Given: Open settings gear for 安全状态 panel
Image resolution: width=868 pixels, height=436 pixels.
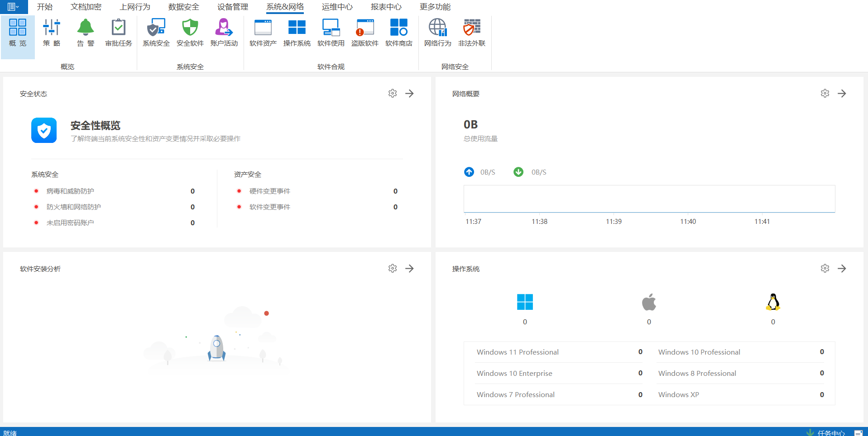Looking at the screenshot, I should tap(393, 93).
